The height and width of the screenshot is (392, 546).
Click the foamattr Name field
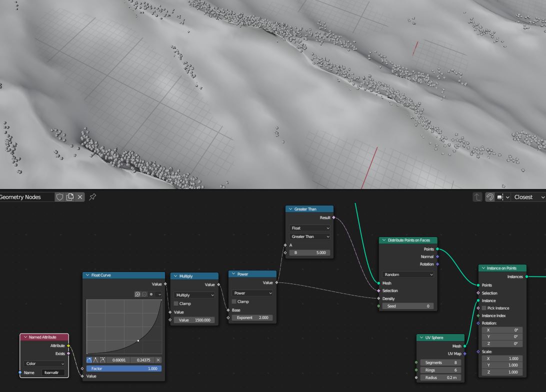(53, 372)
